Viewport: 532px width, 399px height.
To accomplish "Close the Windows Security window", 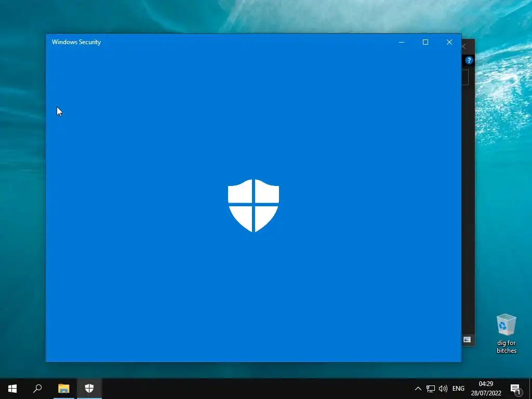I will [x=449, y=42].
